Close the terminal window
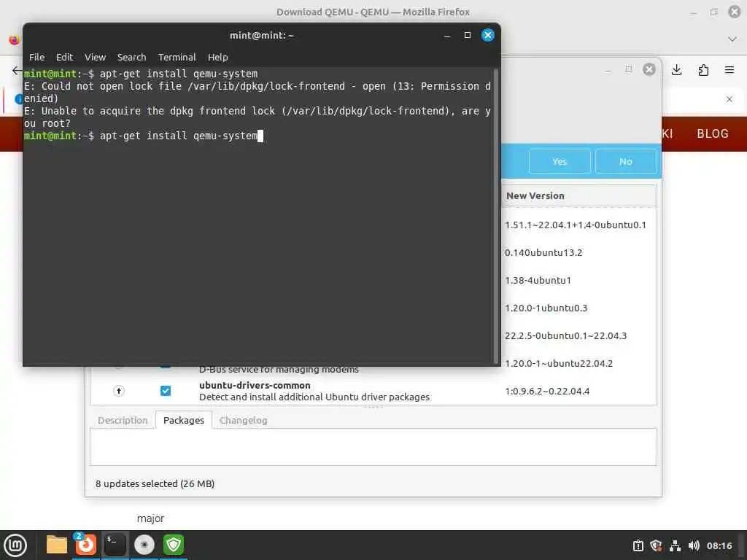 488,35
